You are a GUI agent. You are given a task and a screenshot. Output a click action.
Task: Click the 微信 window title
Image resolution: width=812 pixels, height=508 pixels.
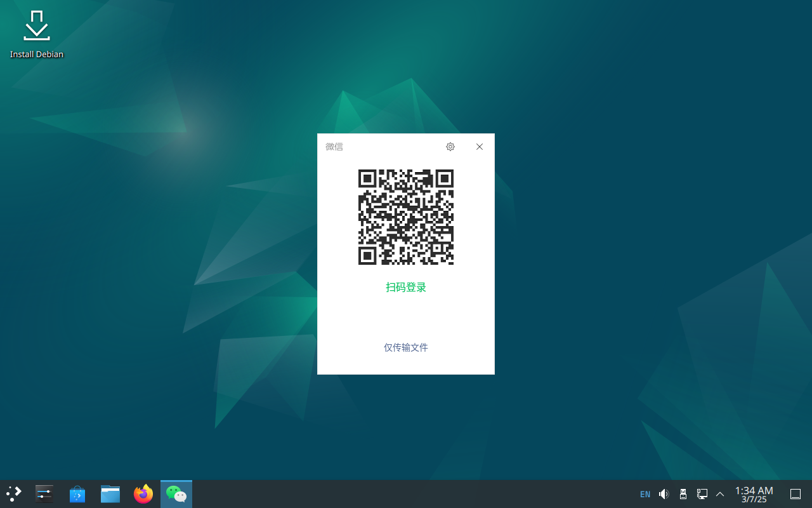[x=334, y=147]
